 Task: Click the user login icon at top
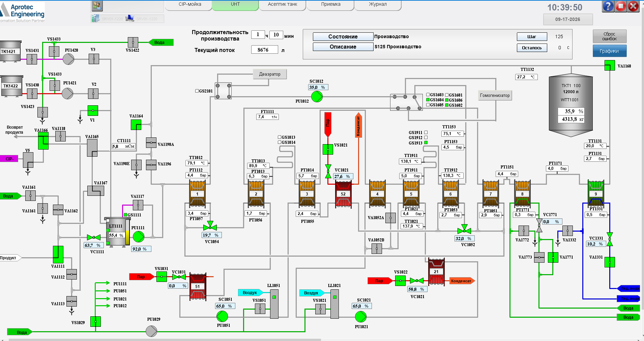pos(97,6)
